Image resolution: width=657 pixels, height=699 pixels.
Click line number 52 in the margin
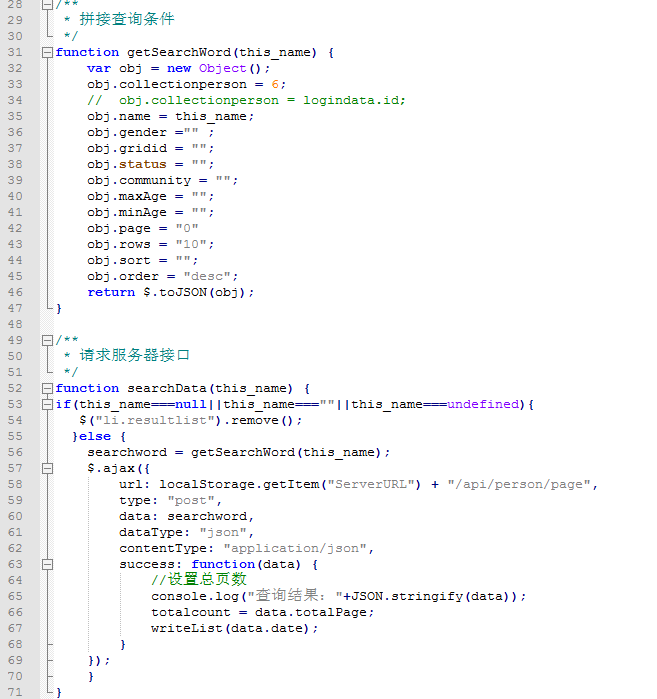(x=15, y=388)
